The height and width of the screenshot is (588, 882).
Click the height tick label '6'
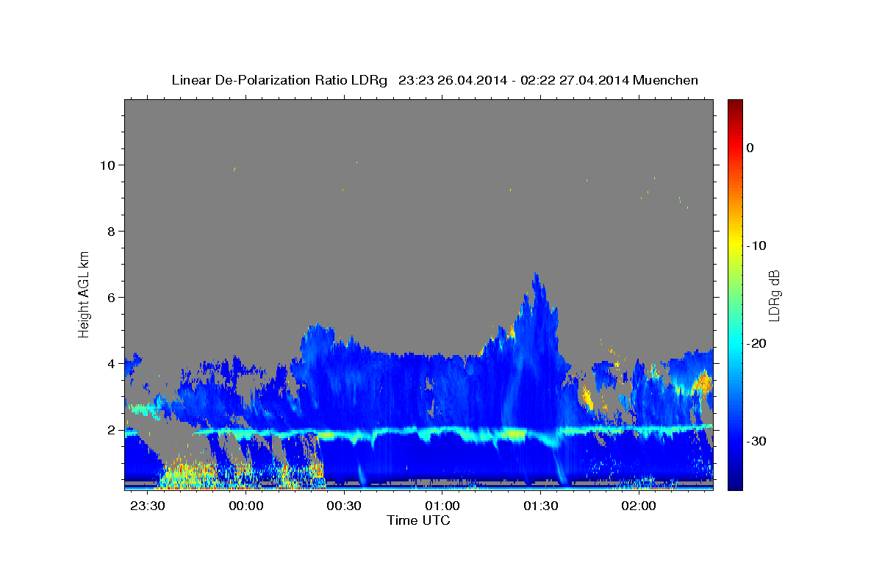click(112, 298)
